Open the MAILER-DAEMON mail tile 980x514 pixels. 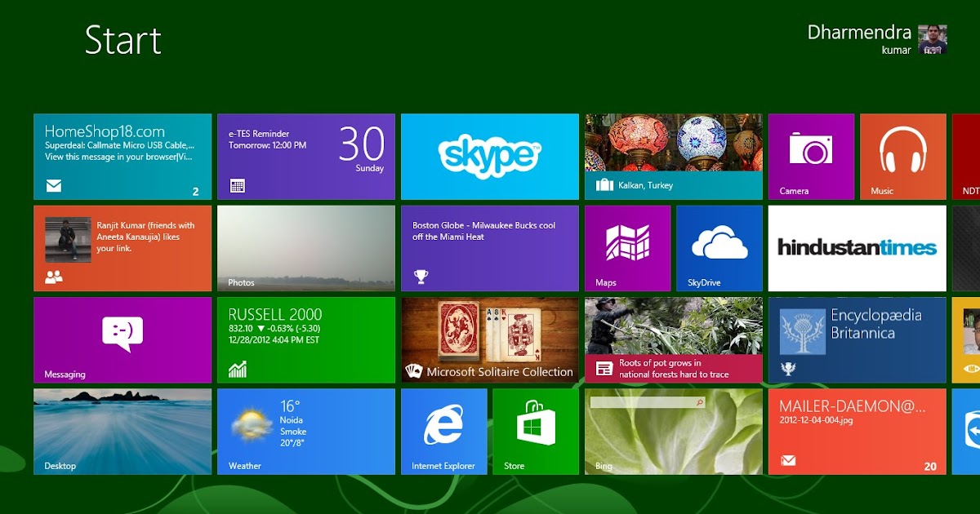pos(857,432)
